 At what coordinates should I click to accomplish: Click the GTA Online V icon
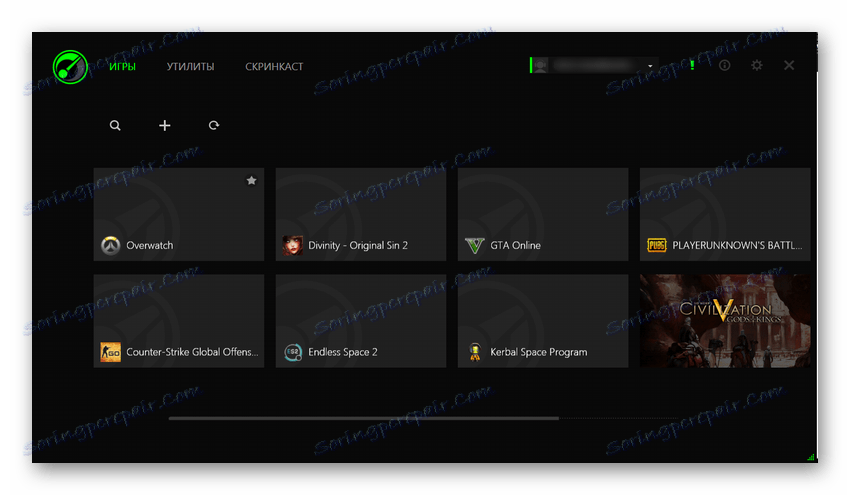[x=475, y=246]
